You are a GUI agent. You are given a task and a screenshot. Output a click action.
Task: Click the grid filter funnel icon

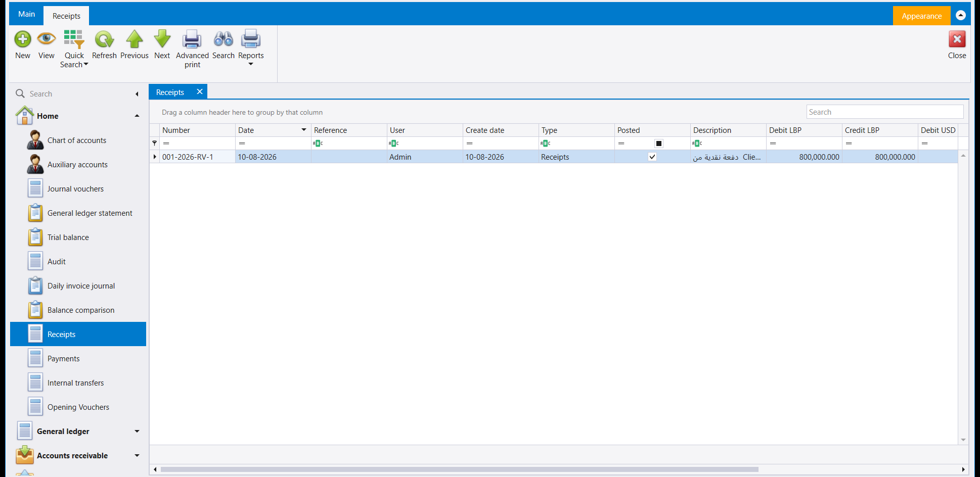tap(155, 144)
